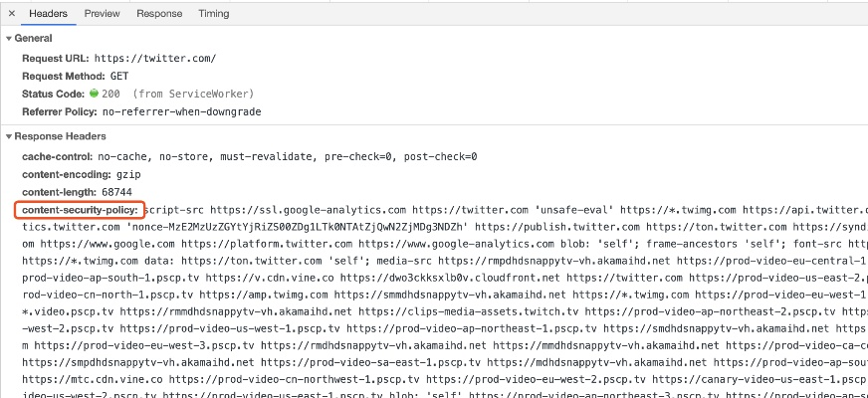Open the Response tab
The width and height of the screenshot is (868, 398).
159,14
